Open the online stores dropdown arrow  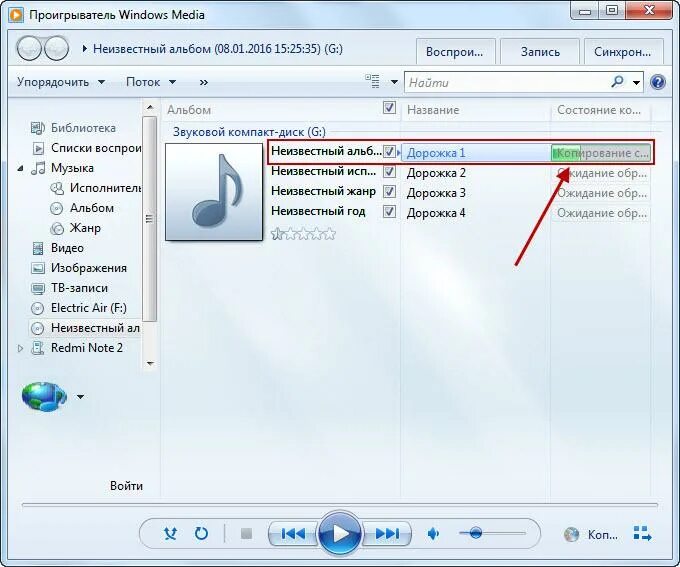81,397
